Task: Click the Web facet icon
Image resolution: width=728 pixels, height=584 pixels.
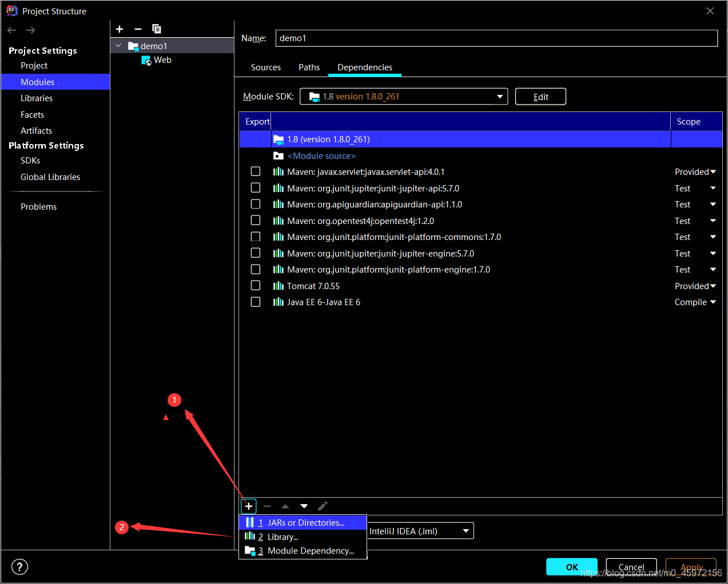Action: click(146, 61)
